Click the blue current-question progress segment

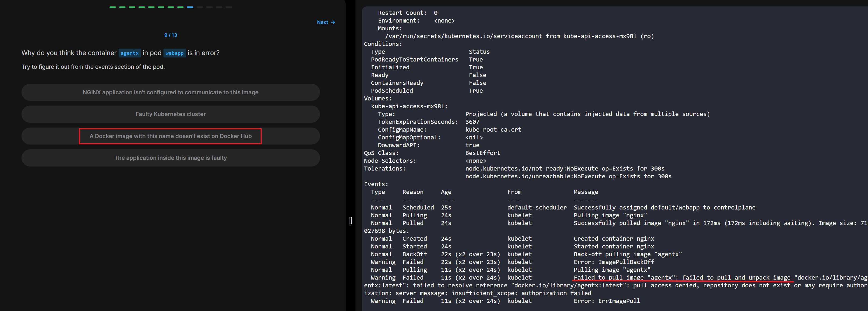click(x=190, y=7)
